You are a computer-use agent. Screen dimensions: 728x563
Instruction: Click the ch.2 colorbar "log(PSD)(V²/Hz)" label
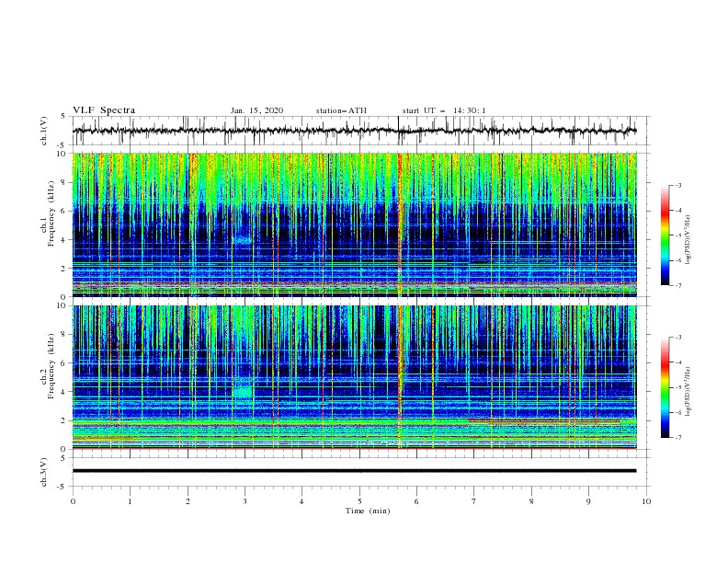[x=688, y=392]
